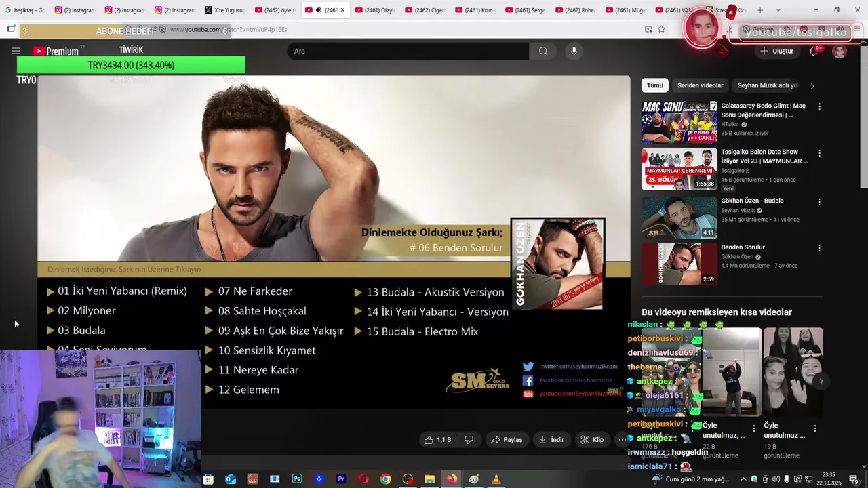Open Benden Sorulur video thumbnail

(679, 264)
